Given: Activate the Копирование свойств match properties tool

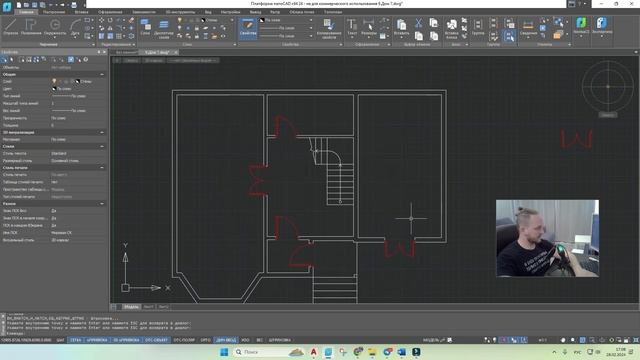Looking at the screenshot, I should point(329,29).
